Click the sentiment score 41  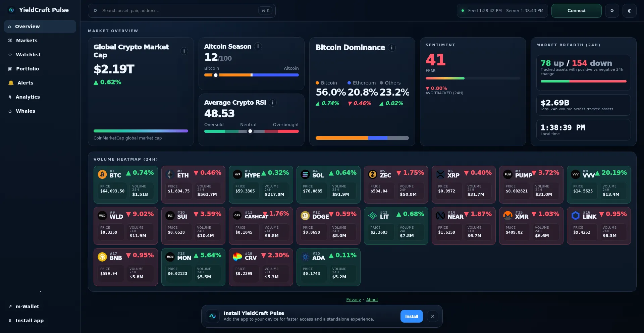click(x=436, y=60)
